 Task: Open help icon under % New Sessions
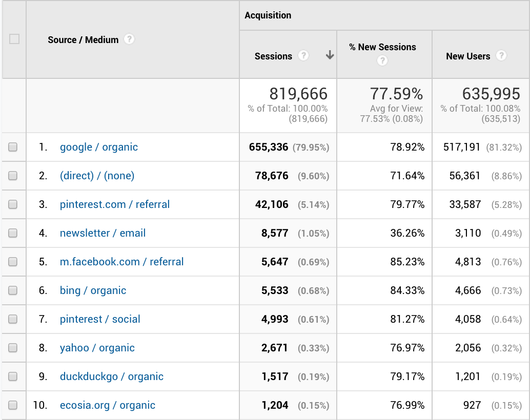pos(382,61)
